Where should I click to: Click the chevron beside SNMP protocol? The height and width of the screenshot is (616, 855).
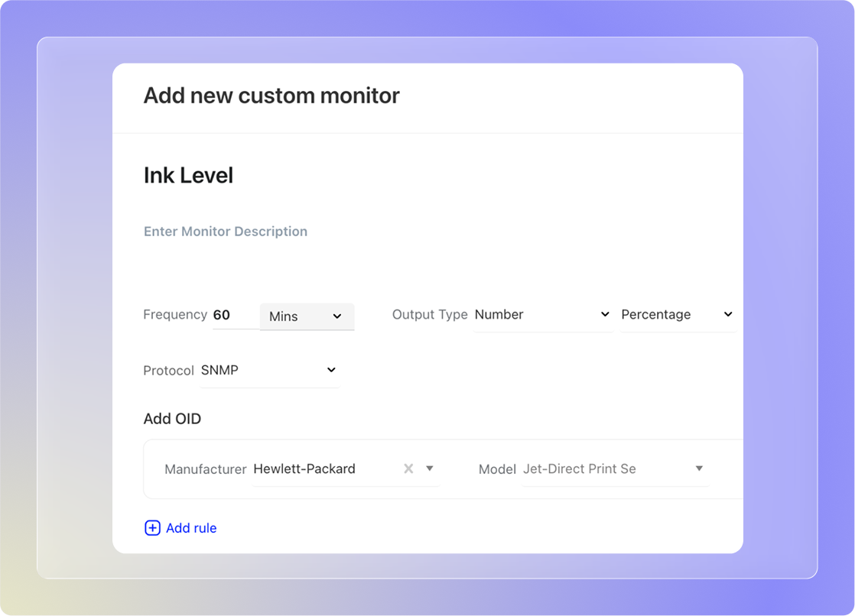click(331, 370)
